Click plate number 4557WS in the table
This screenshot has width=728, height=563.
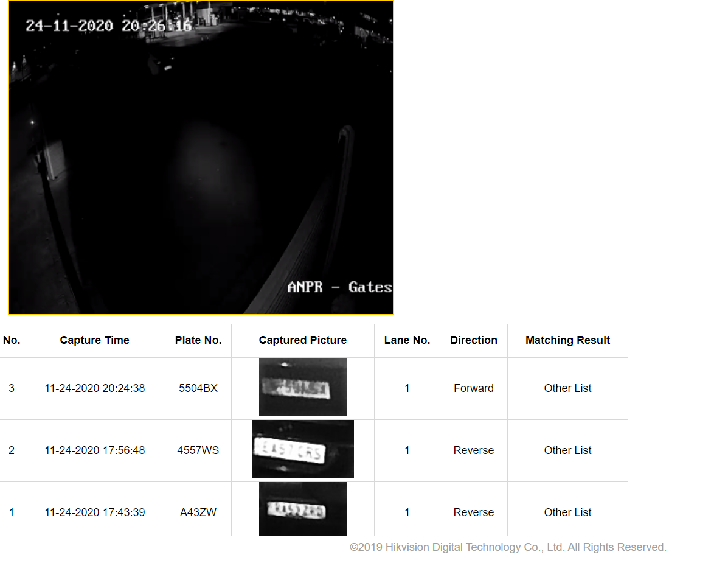(198, 450)
